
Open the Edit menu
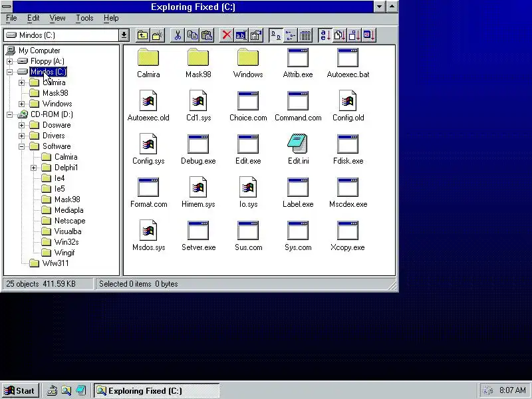[33, 18]
